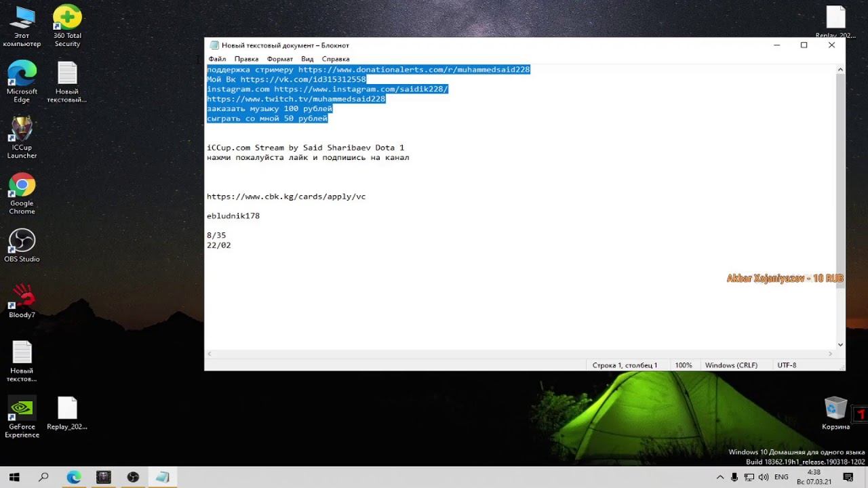Viewport: 868px width, 488px height.
Task: Select Replay_202 file in top-right desktop corner
Action: click(835, 22)
